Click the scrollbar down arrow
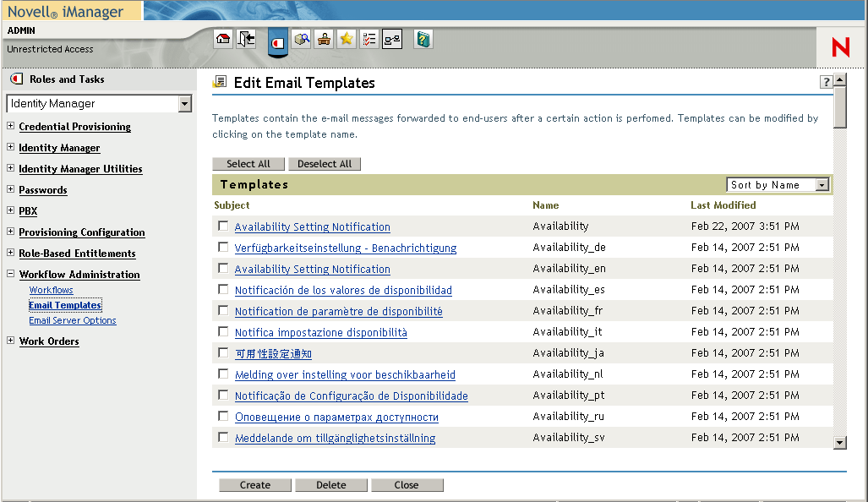Image resolution: width=868 pixels, height=502 pixels. click(840, 443)
